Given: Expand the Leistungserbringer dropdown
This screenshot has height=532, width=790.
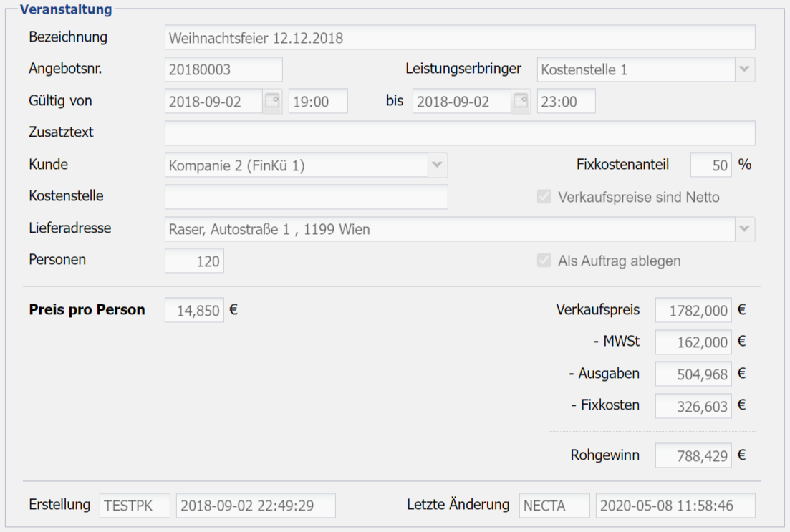Looking at the screenshot, I should (745, 69).
